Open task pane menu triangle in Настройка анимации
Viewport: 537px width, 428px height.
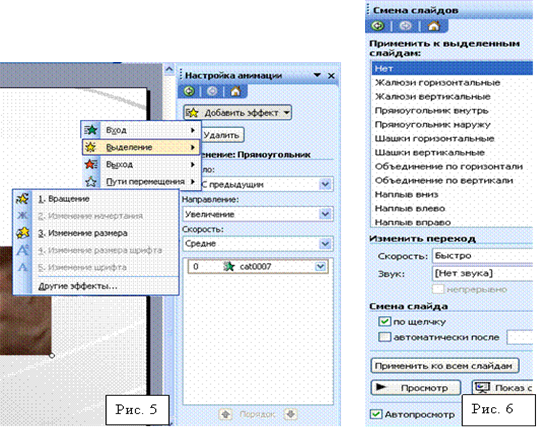pos(317,75)
